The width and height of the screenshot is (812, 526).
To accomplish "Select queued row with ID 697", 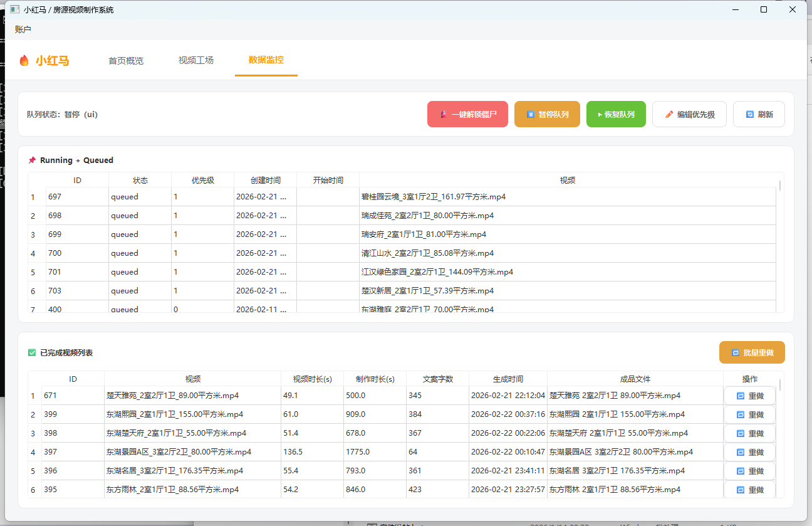I will [x=76, y=197].
